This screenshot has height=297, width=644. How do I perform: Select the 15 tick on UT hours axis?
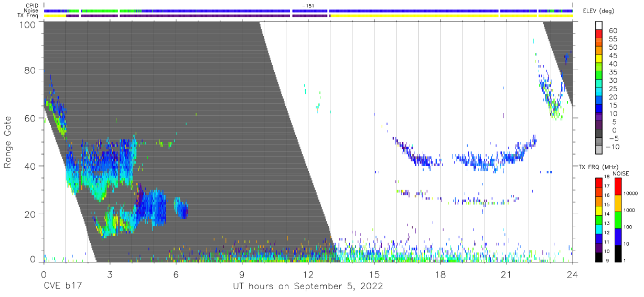(x=374, y=274)
